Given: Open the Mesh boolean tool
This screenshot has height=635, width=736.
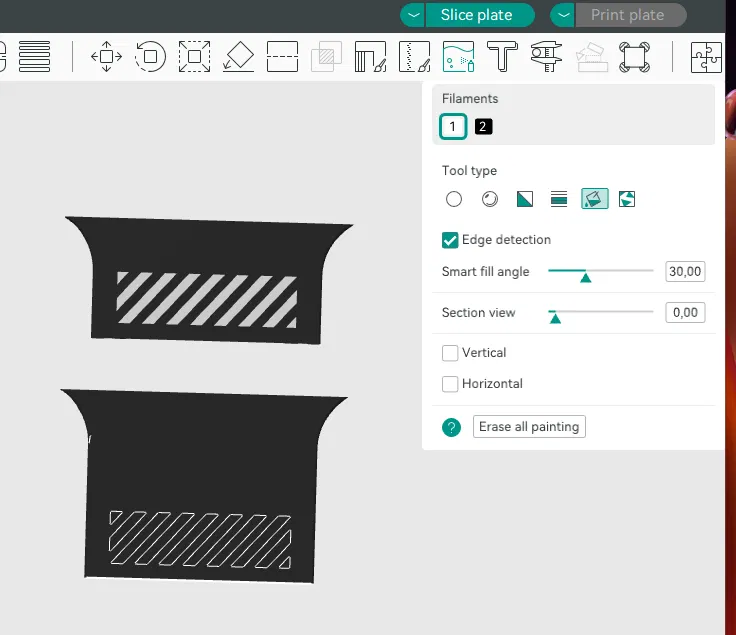Looking at the screenshot, I should point(326,57).
